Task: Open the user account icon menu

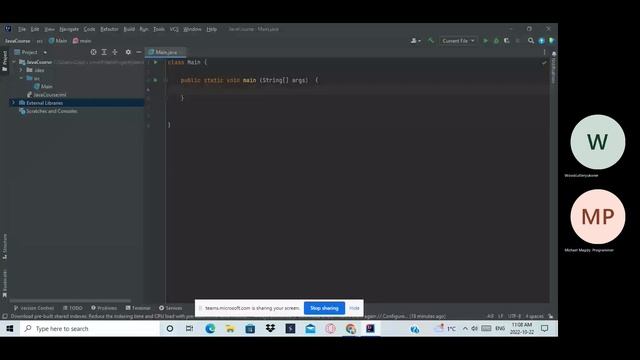Action: point(416,41)
